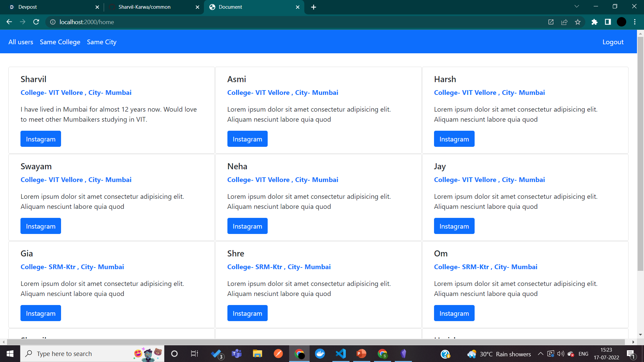The image size is (644, 362).
Task: Open Sharvil's Instagram button
Action: coord(41,139)
